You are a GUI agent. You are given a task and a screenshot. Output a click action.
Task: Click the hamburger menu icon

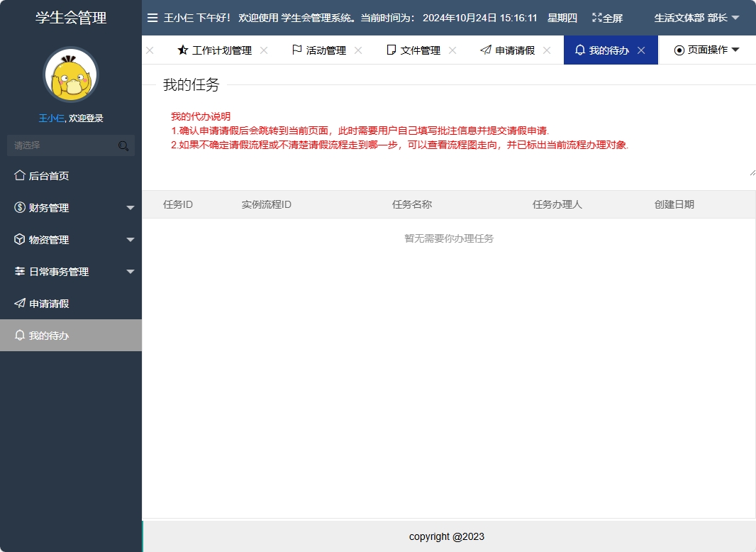pos(152,18)
